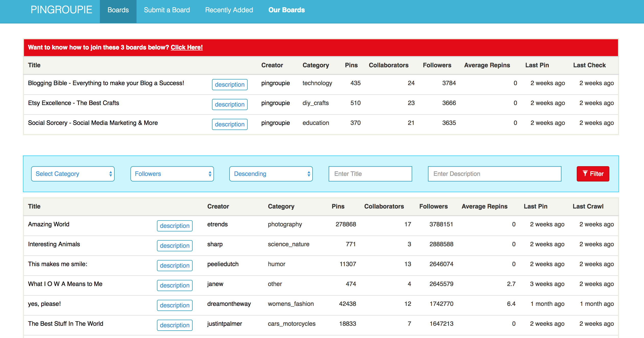Click the 3 weeks ago last pin cell
644x338 pixels.
point(547,284)
